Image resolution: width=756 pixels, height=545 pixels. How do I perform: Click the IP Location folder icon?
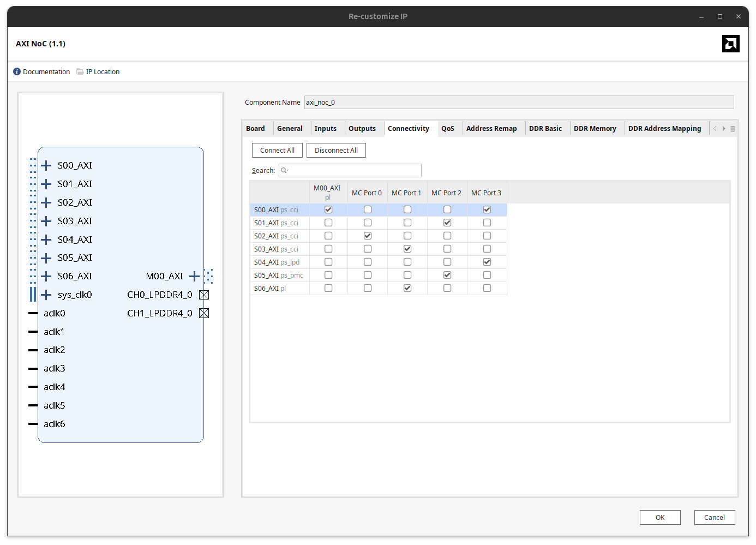[x=80, y=71]
